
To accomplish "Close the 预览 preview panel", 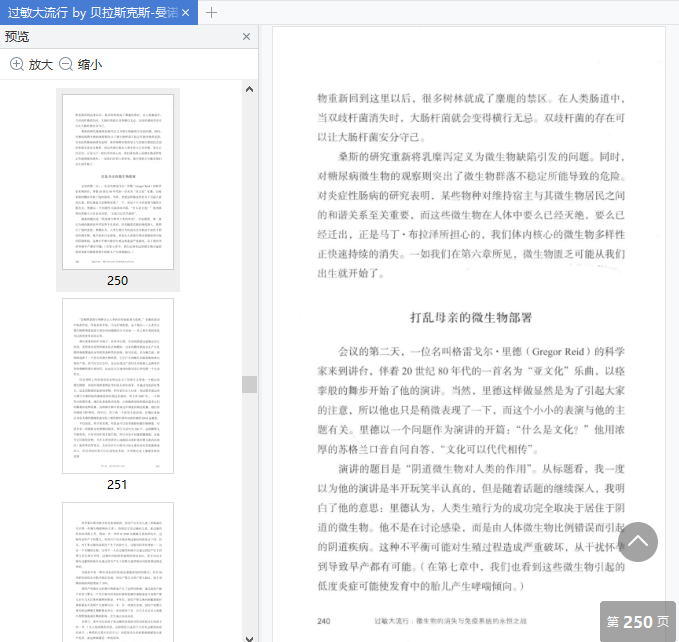I will (247, 37).
